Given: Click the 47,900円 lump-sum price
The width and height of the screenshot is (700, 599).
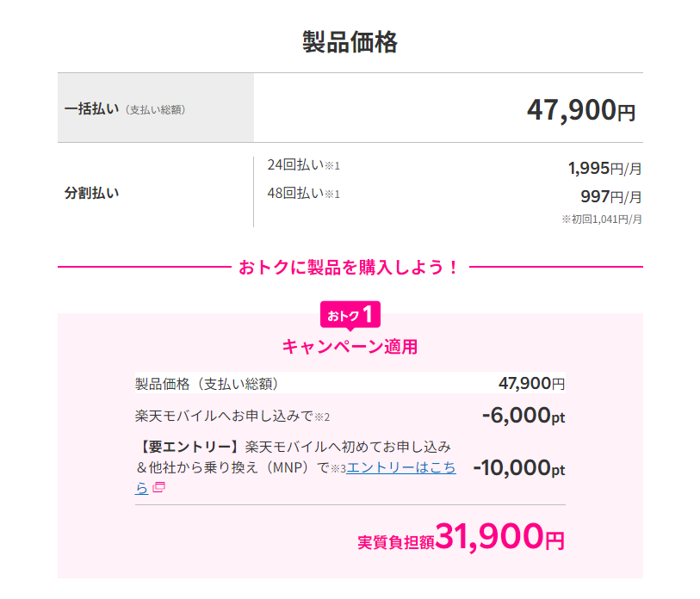Looking at the screenshot, I should click(581, 110).
